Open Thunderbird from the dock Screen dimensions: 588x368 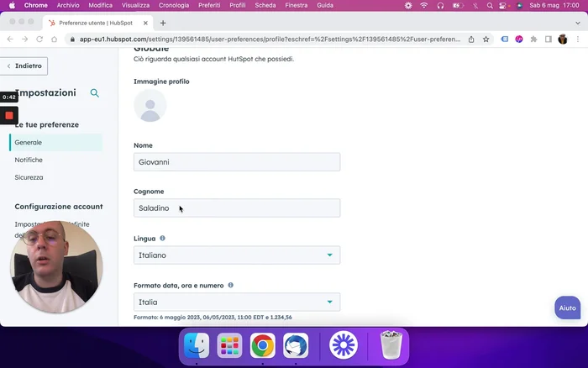pos(295,345)
